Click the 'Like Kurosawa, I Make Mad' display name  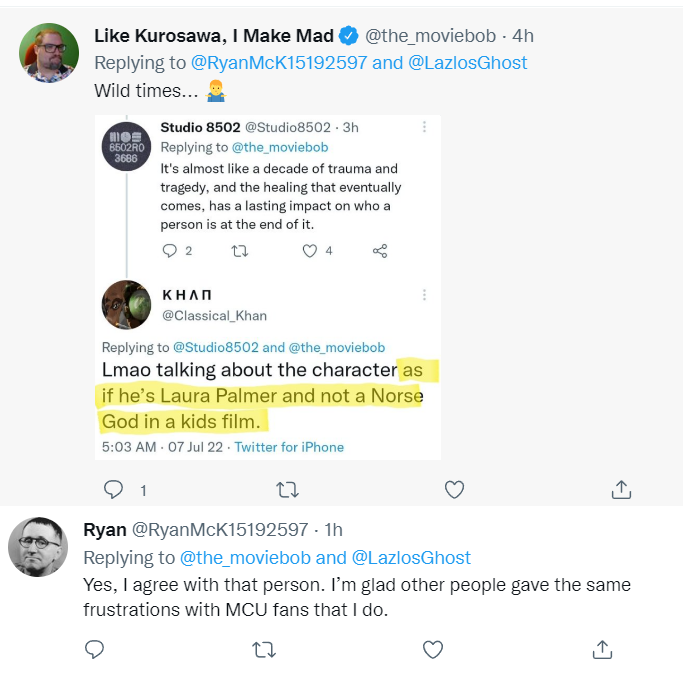214,36
